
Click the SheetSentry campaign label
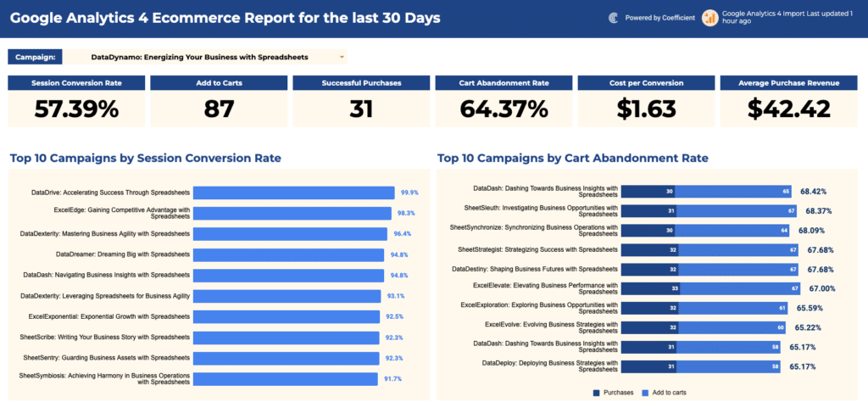pyautogui.click(x=106, y=357)
